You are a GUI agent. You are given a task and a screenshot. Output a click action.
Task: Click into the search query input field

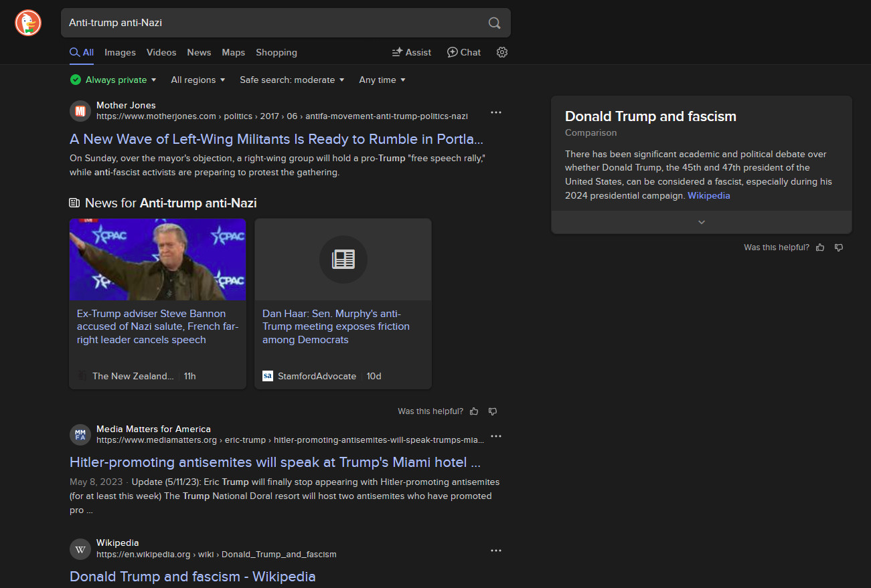(x=274, y=23)
